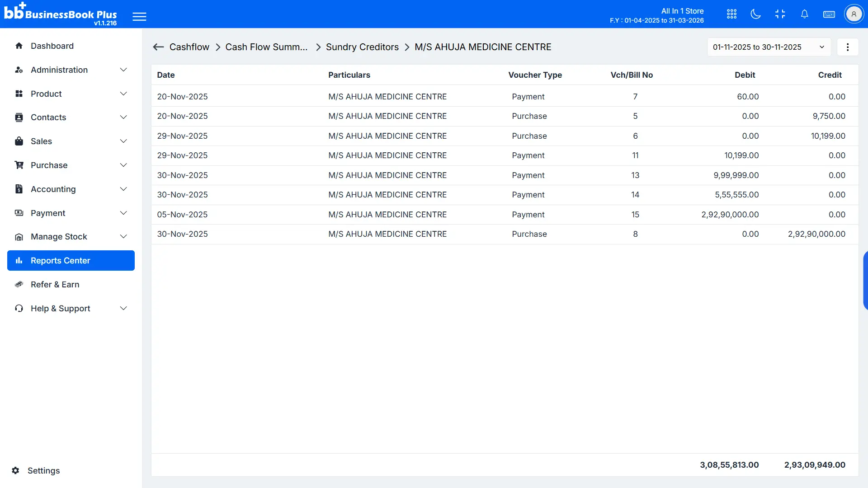Click the back arrow near Cashflow breadcrumb
868x488 pixels.
158,47
